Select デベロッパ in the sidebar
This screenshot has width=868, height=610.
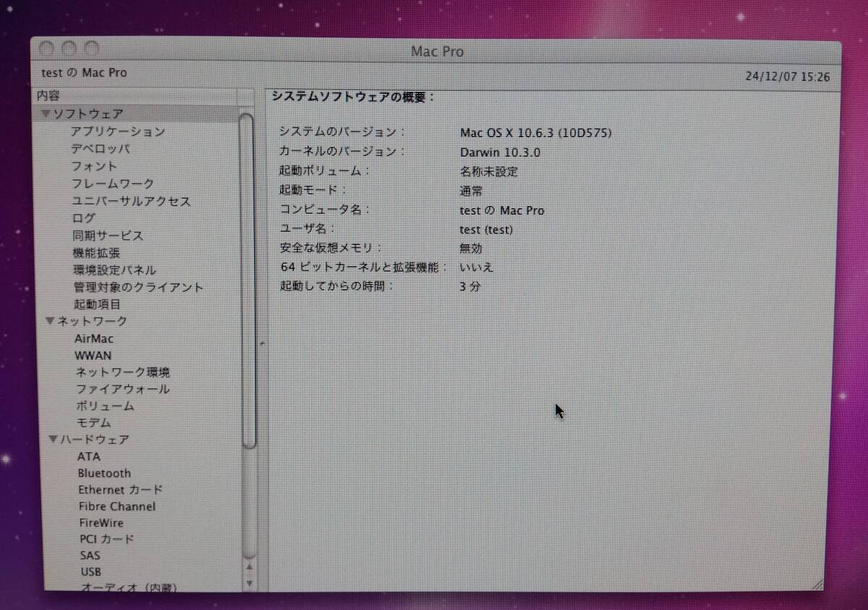(100, 149)
